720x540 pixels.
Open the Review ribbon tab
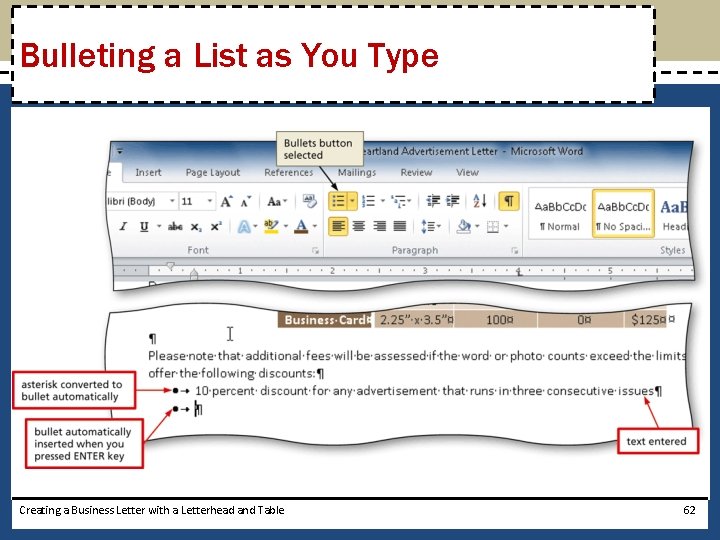coord(416,173)
